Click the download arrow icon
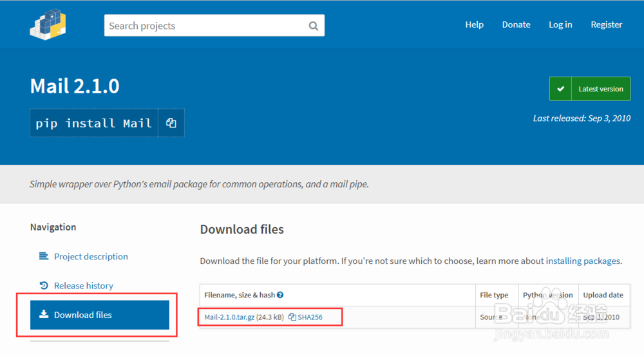The width and height of the screenshot is (644, 356). (44, 315)
